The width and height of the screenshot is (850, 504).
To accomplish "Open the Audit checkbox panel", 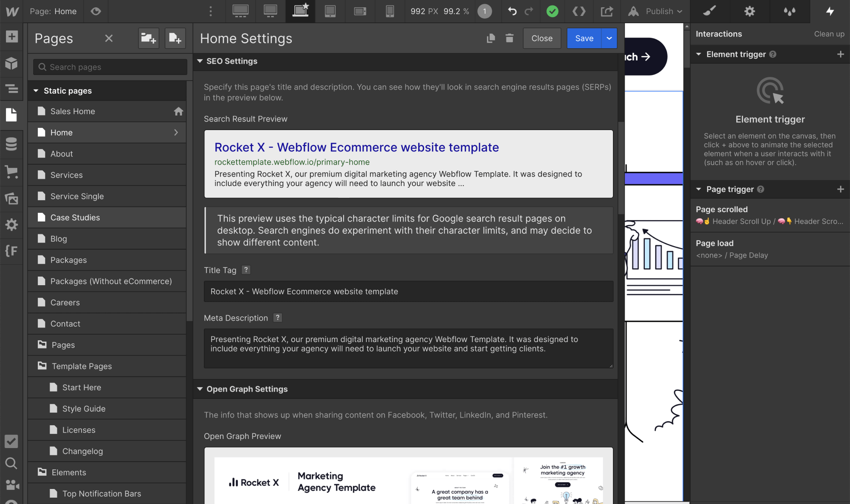I will 12,441.
